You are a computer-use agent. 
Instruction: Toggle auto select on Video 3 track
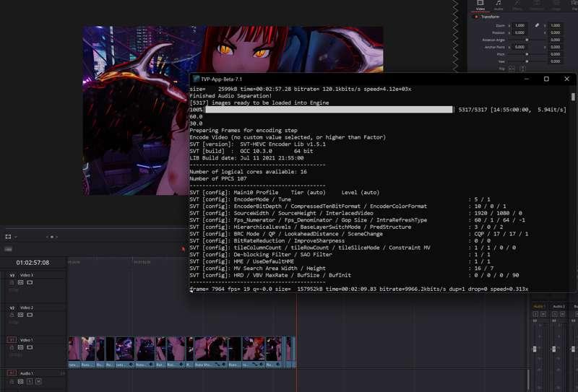point(21,282)
